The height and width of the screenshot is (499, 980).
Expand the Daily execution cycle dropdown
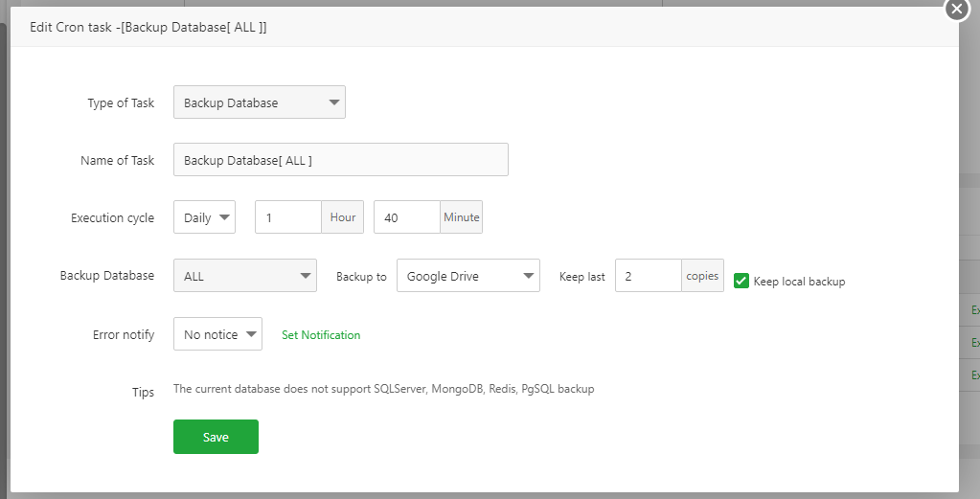(x=204, y=217)
